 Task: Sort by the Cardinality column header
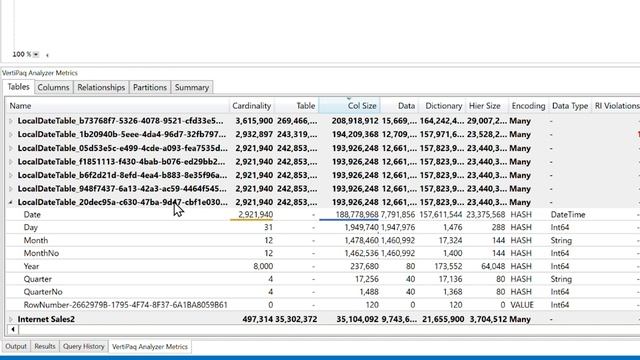tap(252, 106)
